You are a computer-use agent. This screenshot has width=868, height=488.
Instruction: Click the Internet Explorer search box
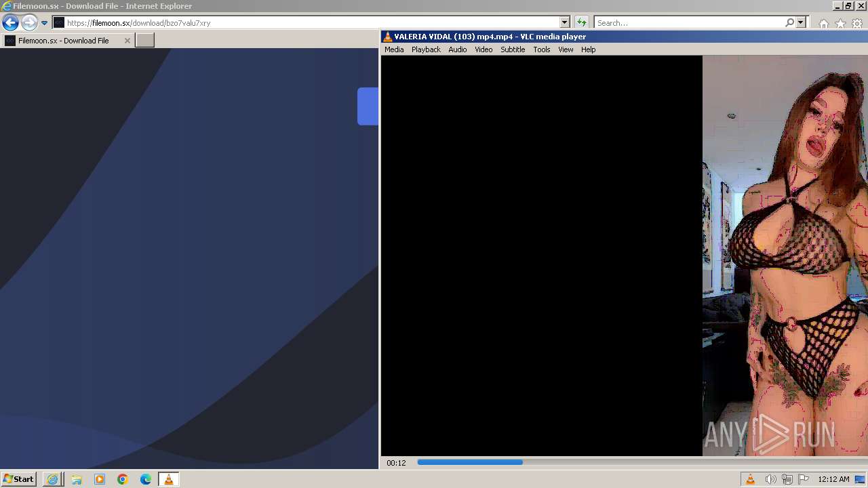(x=688, y=22)
